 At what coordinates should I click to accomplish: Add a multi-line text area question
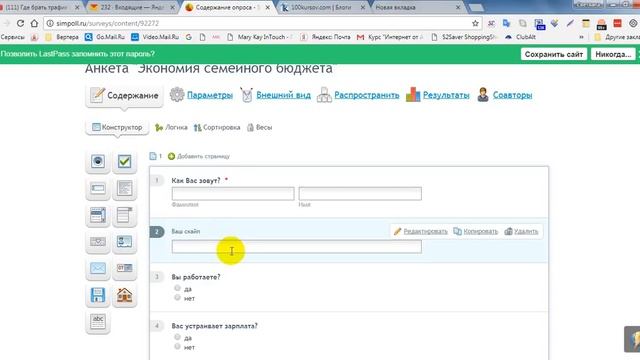coord(124,188)
